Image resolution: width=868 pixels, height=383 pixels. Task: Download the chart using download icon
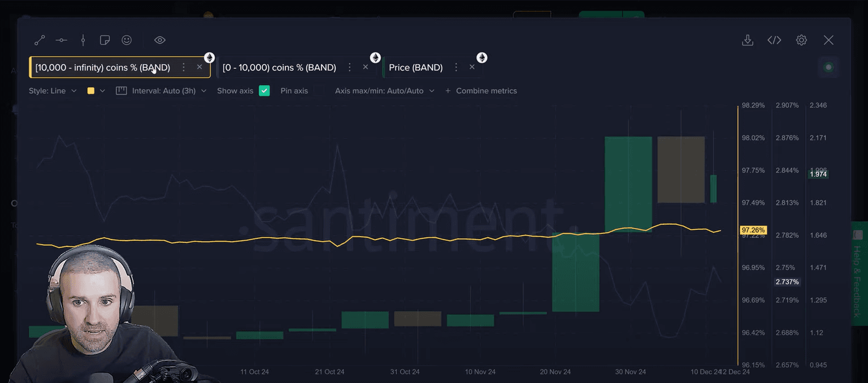(748, 40)
